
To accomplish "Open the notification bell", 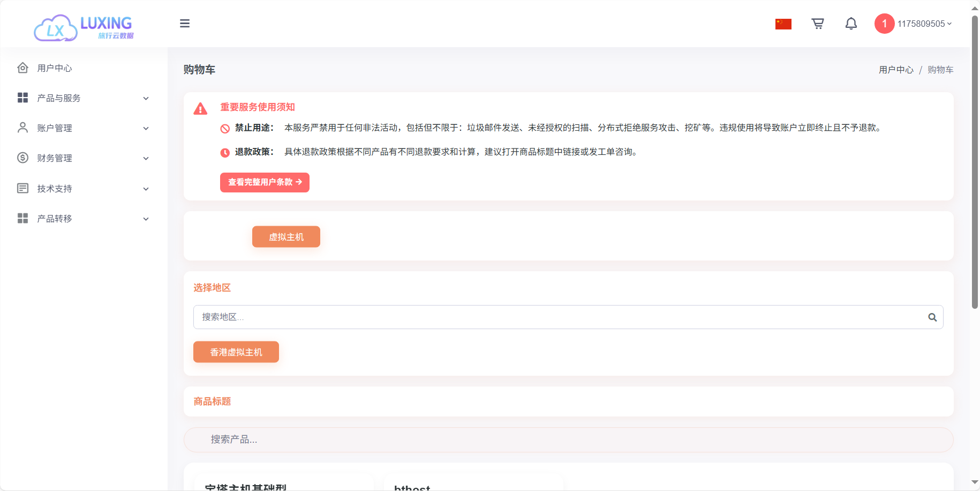I will (851, 24).
